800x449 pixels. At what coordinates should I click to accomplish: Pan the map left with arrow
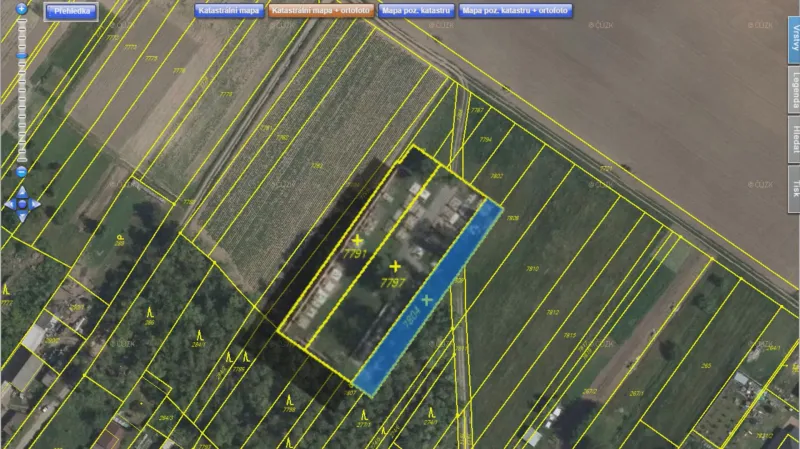coord(8,204)
